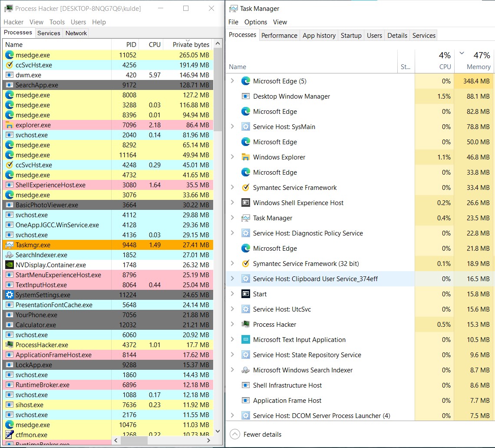
Task: Switch to the Performance tab
Action: (279, 36)
